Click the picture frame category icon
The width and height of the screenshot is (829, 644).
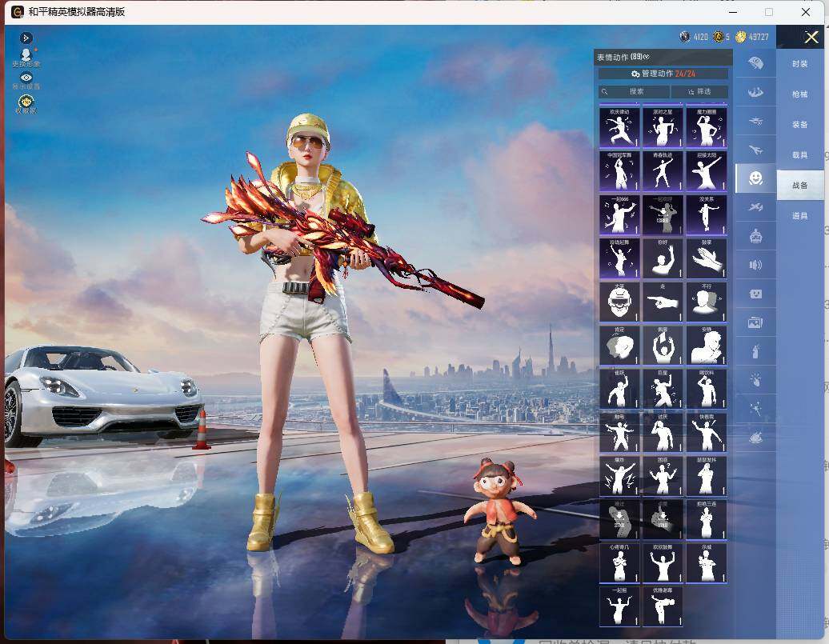755,322
